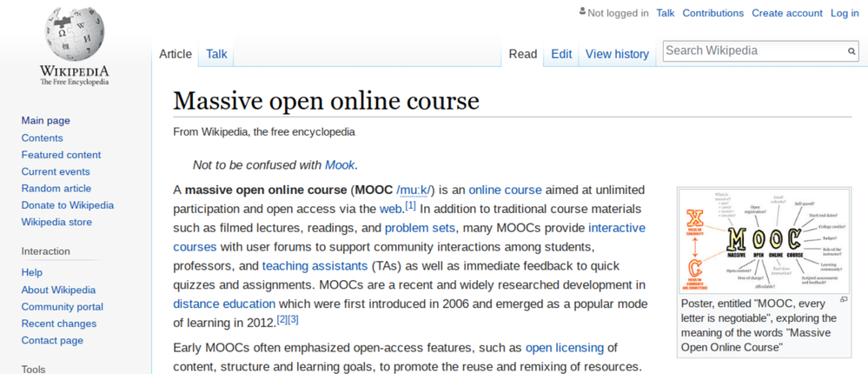The height and width of the screenshot is (374, 868).
Task: Open the MOOC poster thumbnail
Action: [x=765, y=241]
